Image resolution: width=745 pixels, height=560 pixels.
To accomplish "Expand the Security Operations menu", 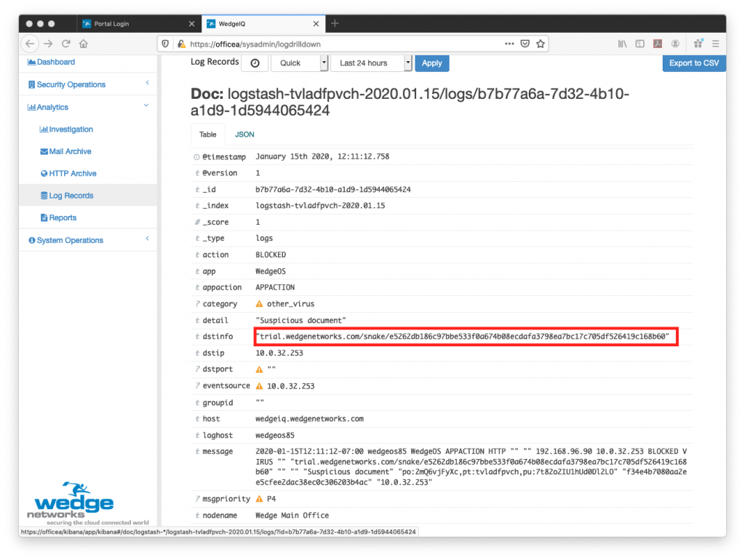I will coord(88,84).
